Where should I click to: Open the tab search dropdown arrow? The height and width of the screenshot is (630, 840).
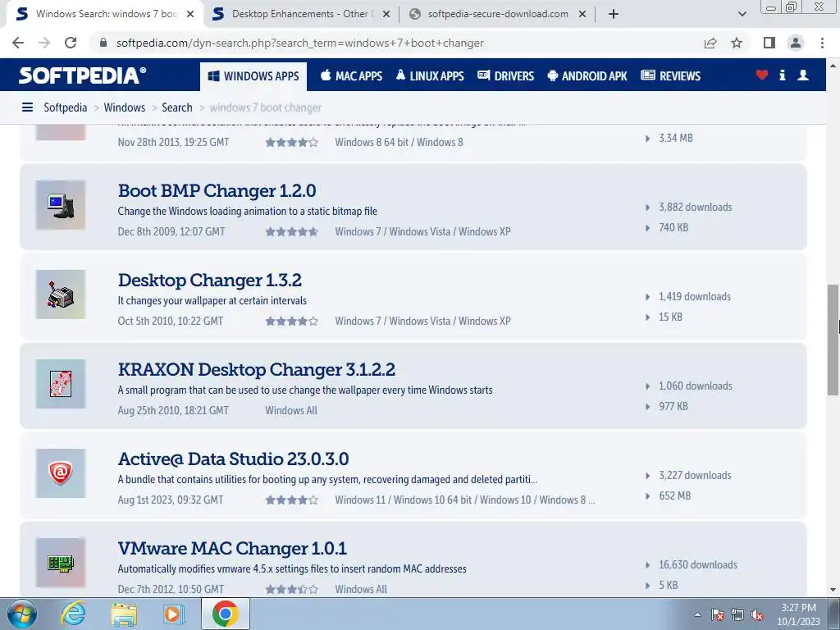click(742, 14)
